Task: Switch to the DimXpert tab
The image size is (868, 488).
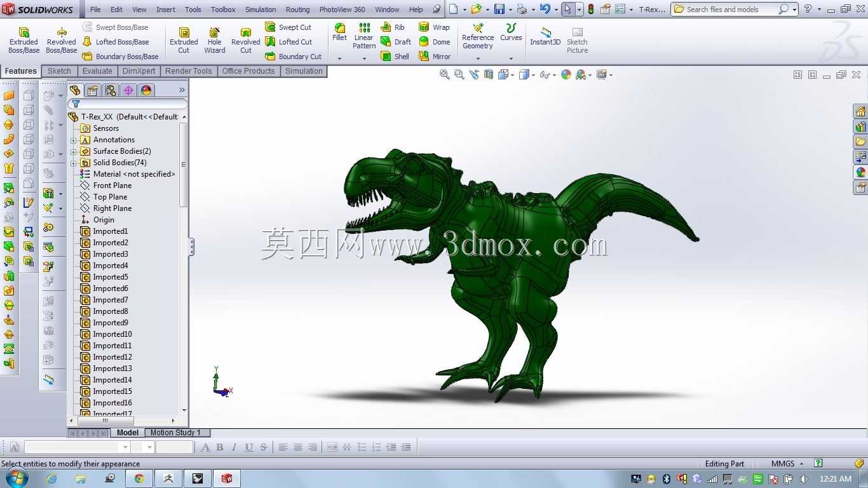Action: (139, 71)
